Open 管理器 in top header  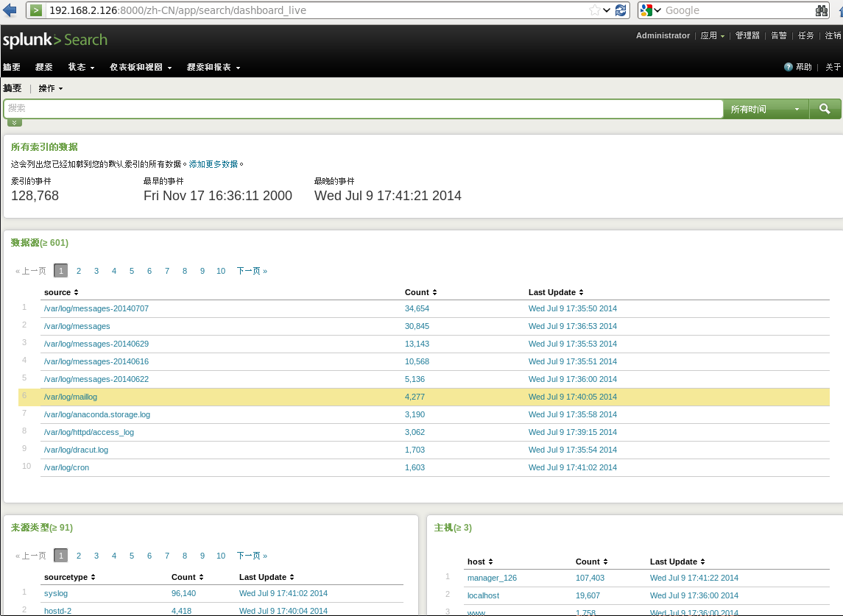pyautogui.click(x=747, y=35)
